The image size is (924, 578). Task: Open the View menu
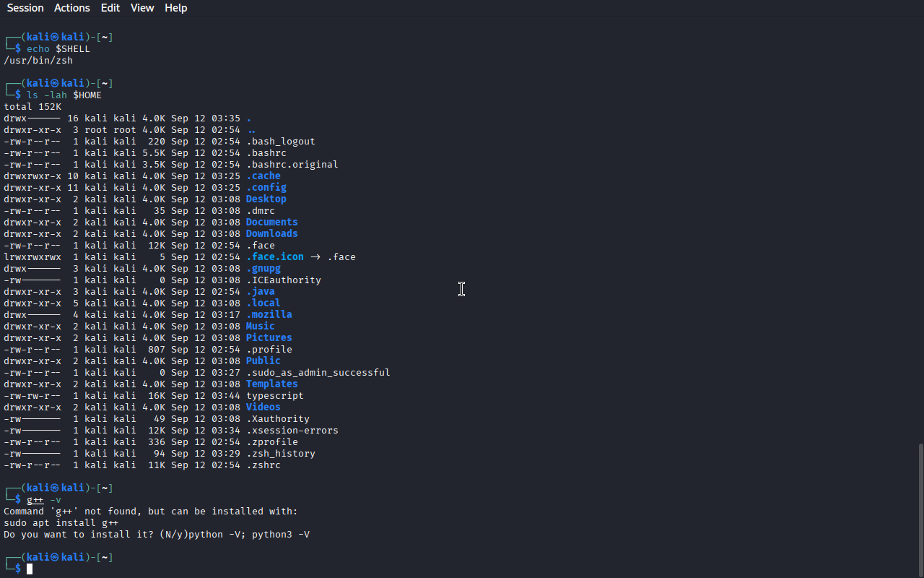pos(142,8)
